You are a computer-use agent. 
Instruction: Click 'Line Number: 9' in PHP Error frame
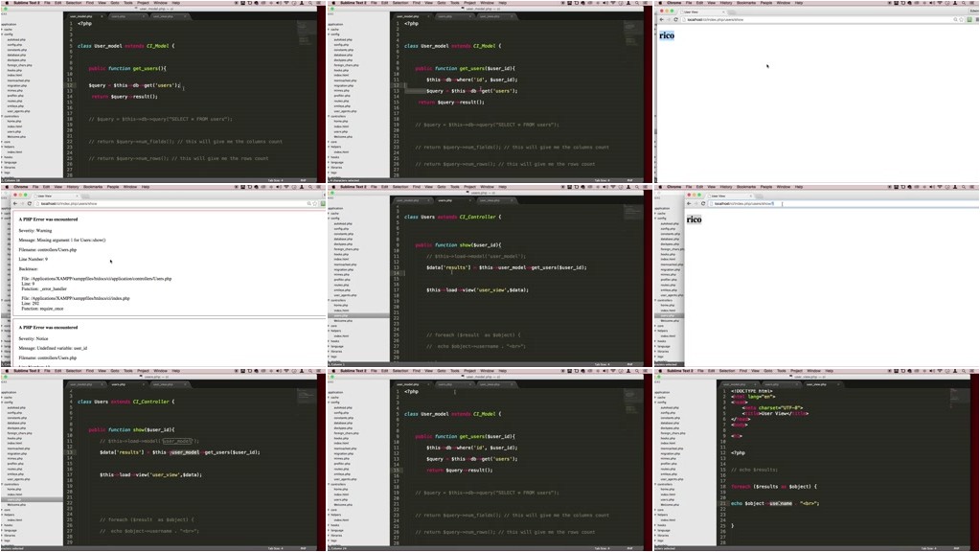pyautogui.click(x=33, y=259)
